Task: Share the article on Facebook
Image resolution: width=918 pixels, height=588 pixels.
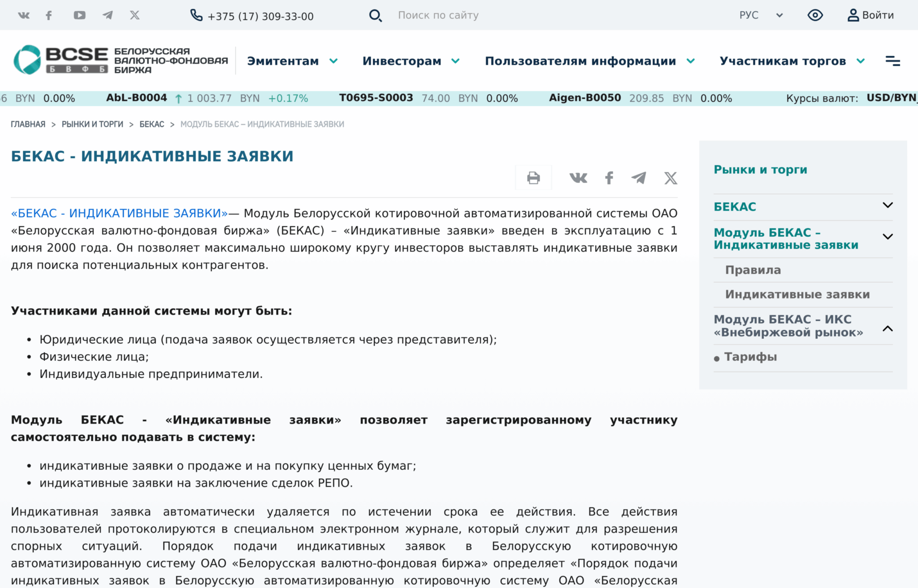Action: 609,178
